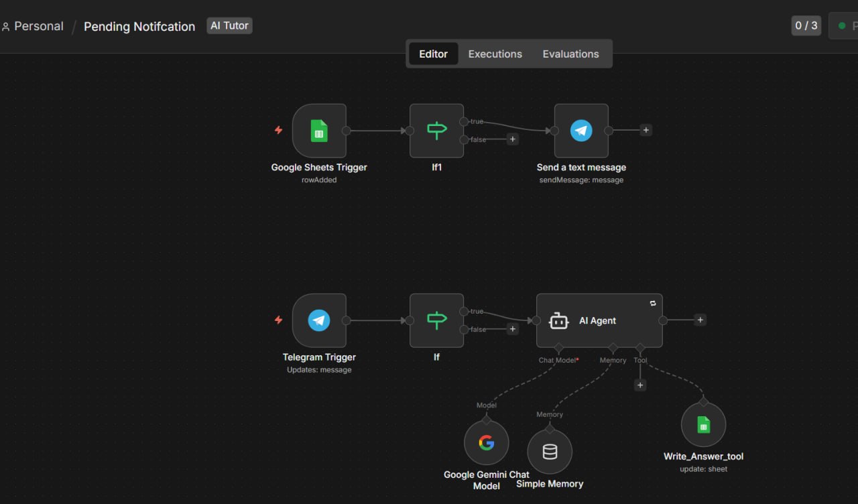The height and width of the screenshot is (504, 858).
Task: Add another tool under AI Agent Tool connector
Action: [640, 385]
